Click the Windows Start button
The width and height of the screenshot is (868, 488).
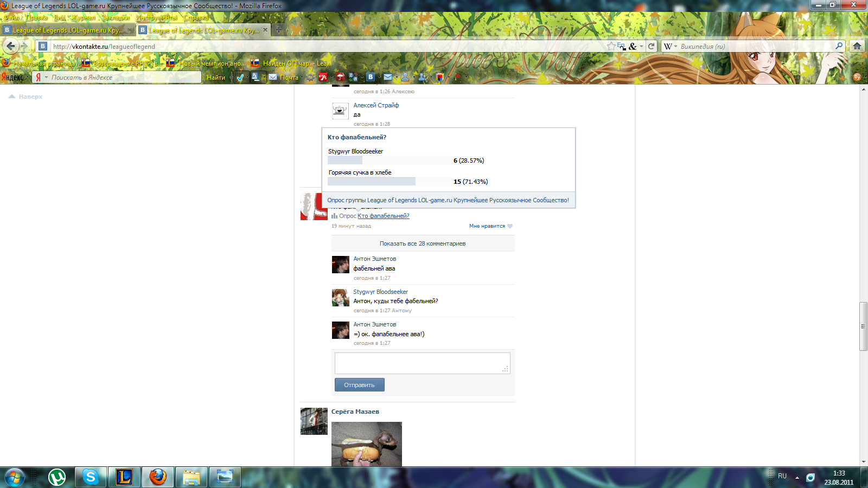click(x=15, y=477)
